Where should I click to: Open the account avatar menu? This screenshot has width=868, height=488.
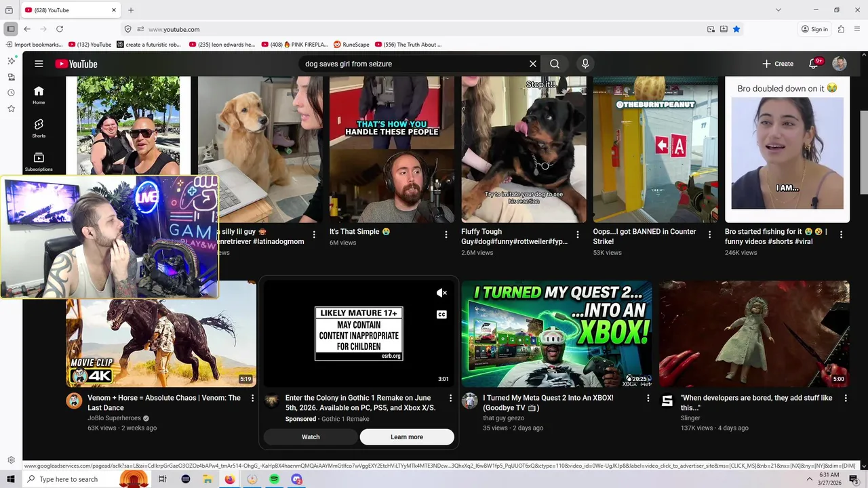[840, 64]
